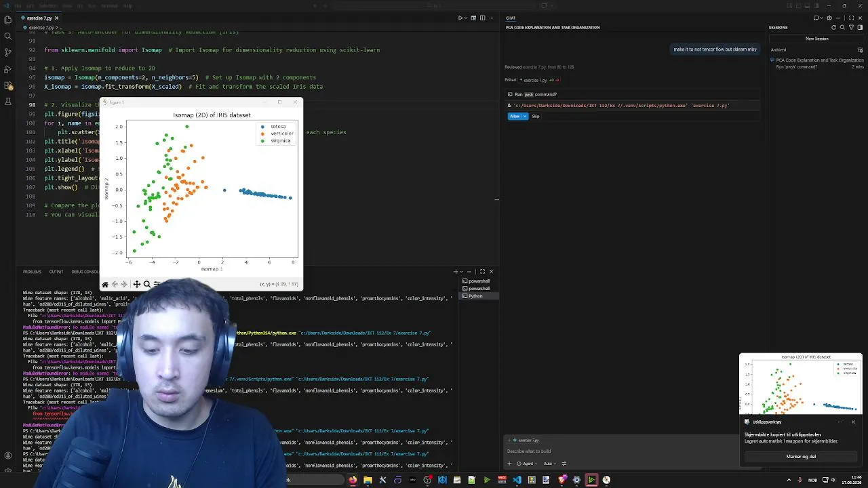Screen dimensions: 868x488
Task: Open the Agent mode dropdown
Action: click(527, 464)
